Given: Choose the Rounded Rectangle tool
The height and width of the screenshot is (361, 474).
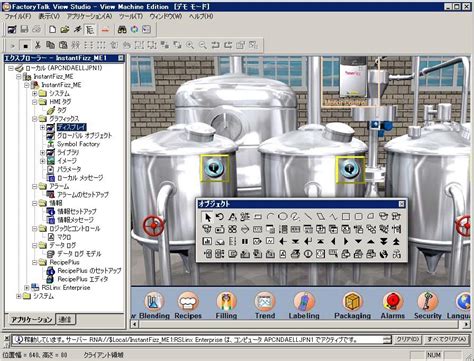Looking at the screenshot, I should pos(359,217).
